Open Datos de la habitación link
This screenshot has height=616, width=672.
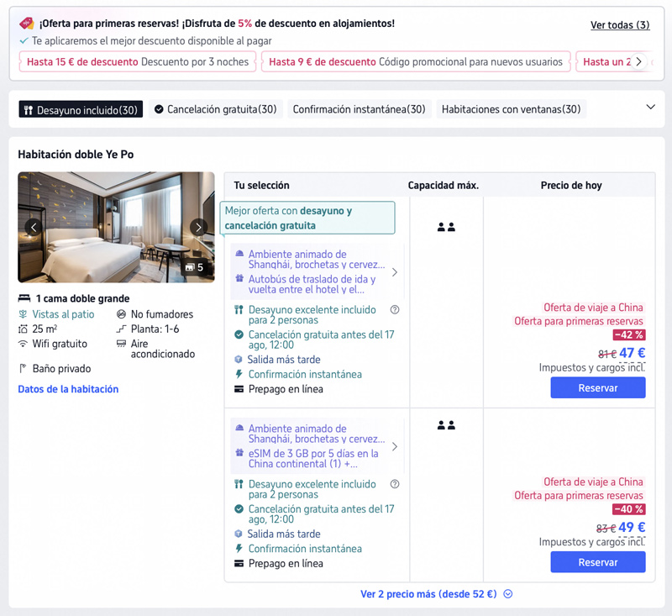point(68,389)
